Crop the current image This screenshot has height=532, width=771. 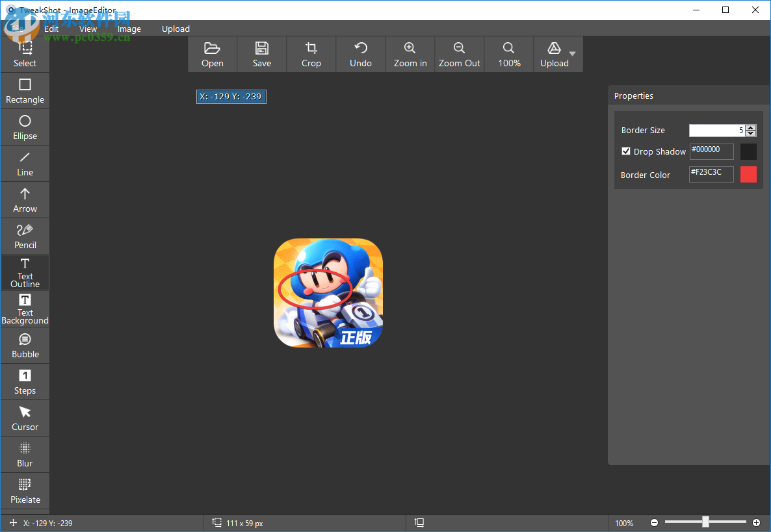tap(311, 54)
